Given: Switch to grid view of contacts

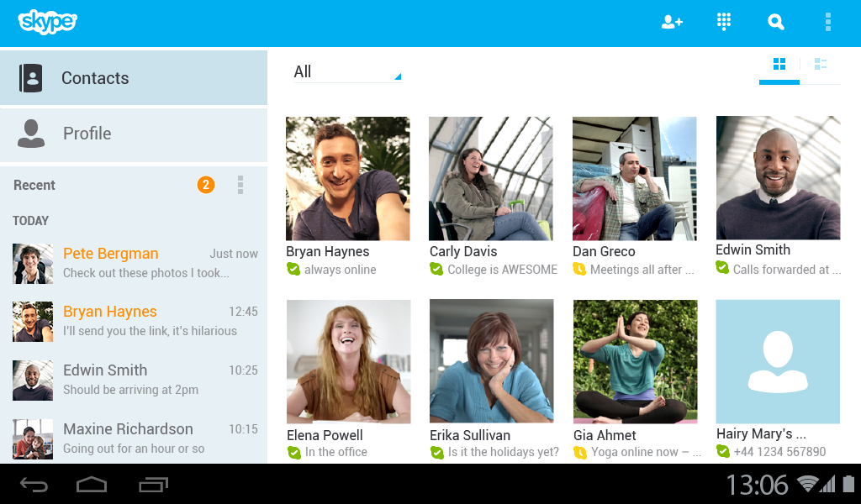Looking at the screenshot, I should pyautogui.click(x=779, y=64).
